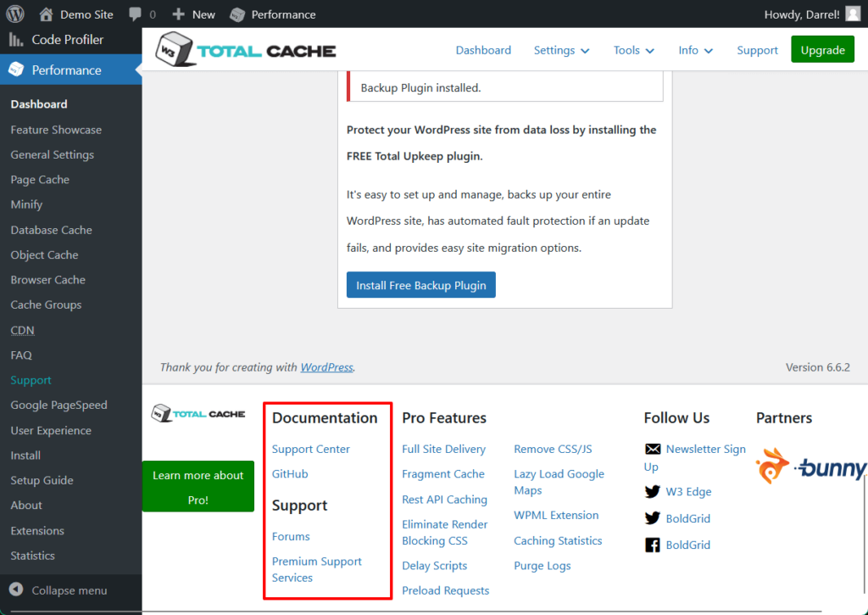868x615 pixels.
Task: Open Minify in the sidebar
Action: pos(26,204)
